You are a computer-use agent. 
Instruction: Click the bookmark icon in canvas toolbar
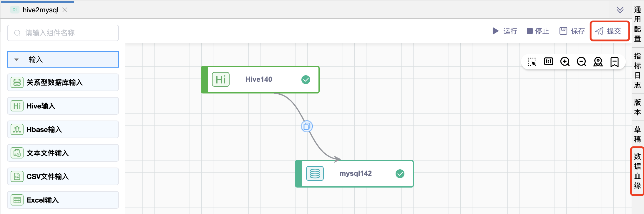coord(614,62)
